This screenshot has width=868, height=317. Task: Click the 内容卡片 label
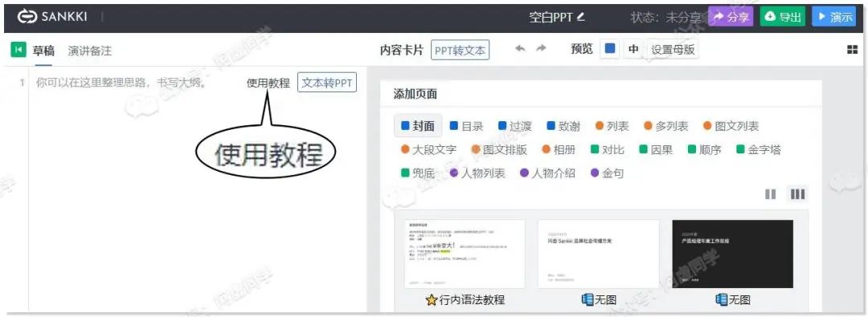401,51
